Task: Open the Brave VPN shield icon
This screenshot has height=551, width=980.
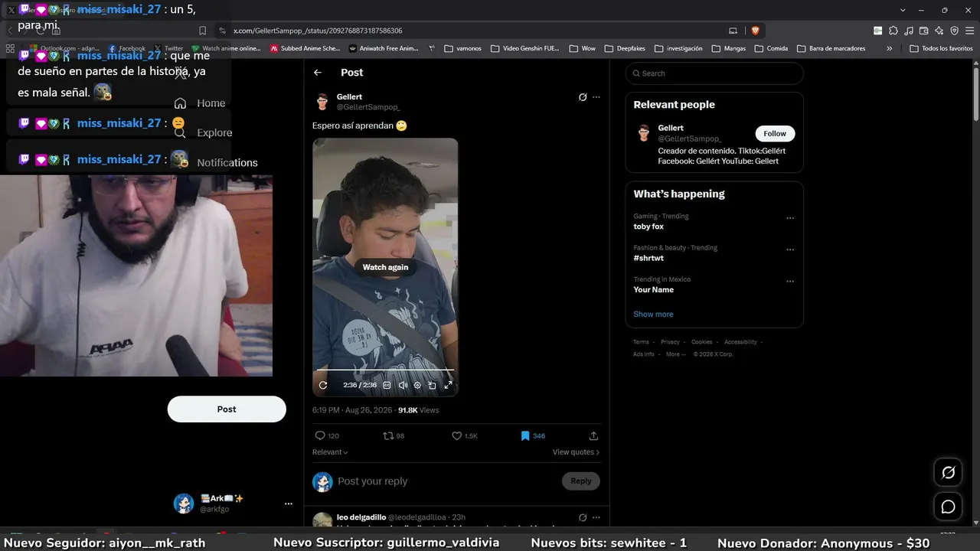Action: [954, 31]
